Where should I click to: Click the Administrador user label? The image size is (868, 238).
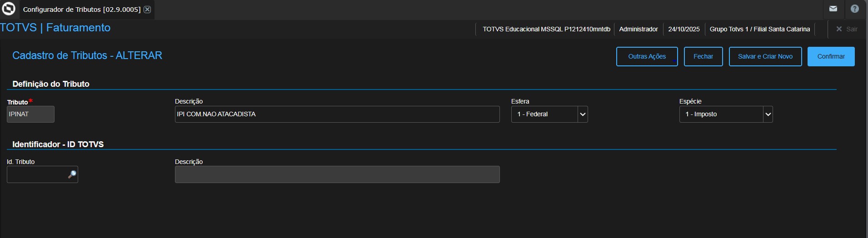click(x=638, y=29)
